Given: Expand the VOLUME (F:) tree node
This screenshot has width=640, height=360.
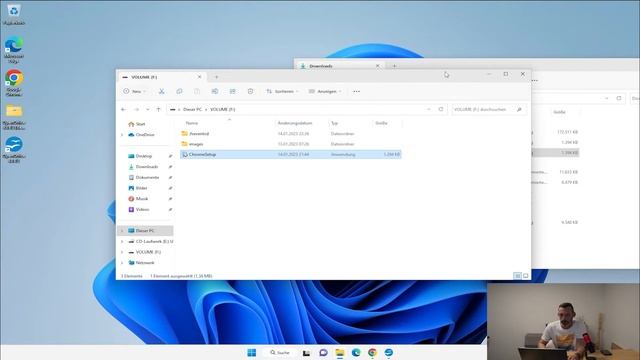Looking at the screenshot, I should tap(122, 252).
